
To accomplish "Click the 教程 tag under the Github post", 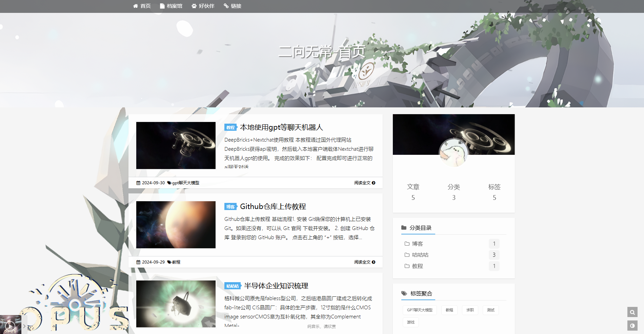I will (x=176, y=262).
